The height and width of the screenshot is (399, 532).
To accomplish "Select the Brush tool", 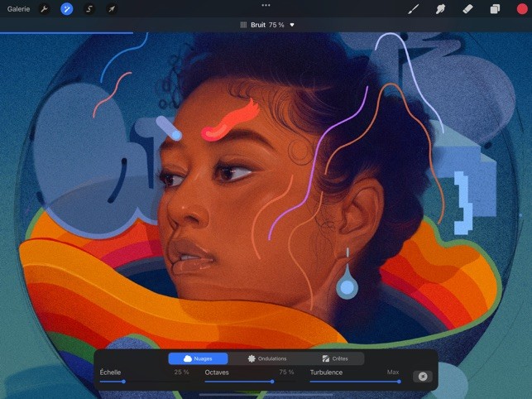I will click(x=413, y=9).
